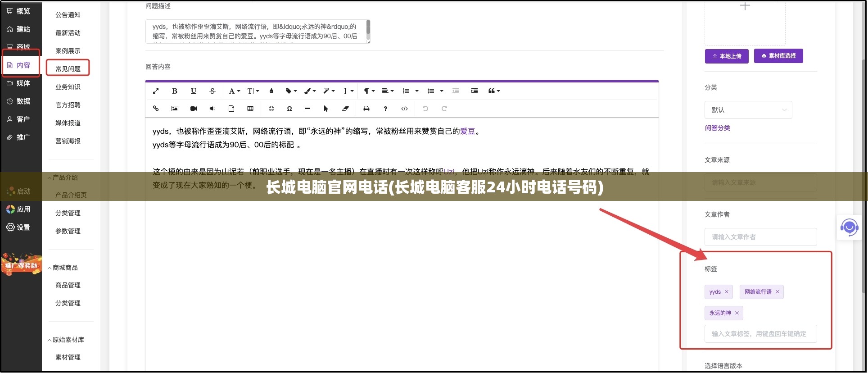Go to 常见问题 submenu item
The width and height of the screenshot is (868, 373).
68,69
